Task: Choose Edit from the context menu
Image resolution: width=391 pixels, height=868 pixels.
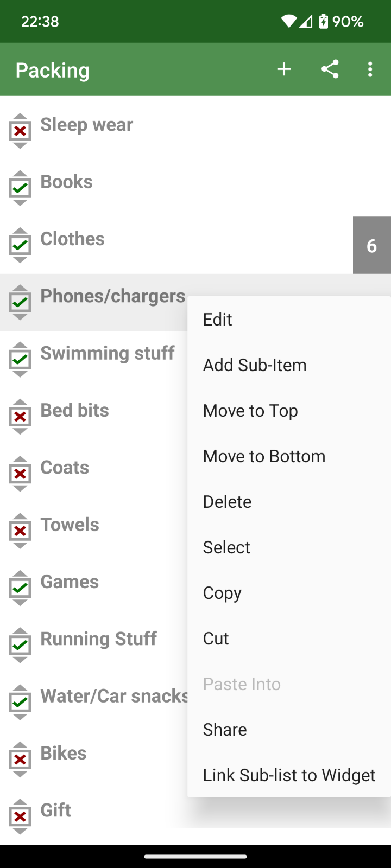Action: (218, 320)
